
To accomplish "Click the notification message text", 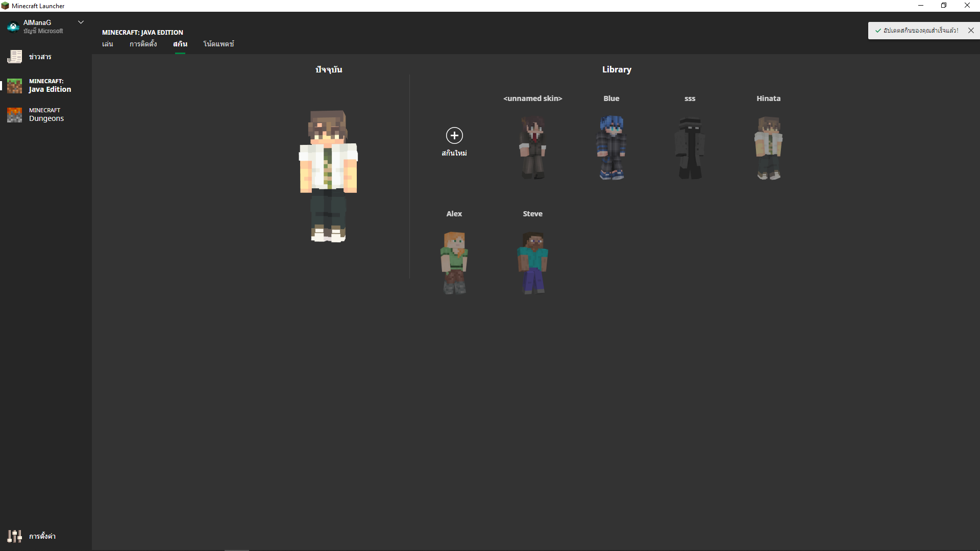I will tap(921, 31).
